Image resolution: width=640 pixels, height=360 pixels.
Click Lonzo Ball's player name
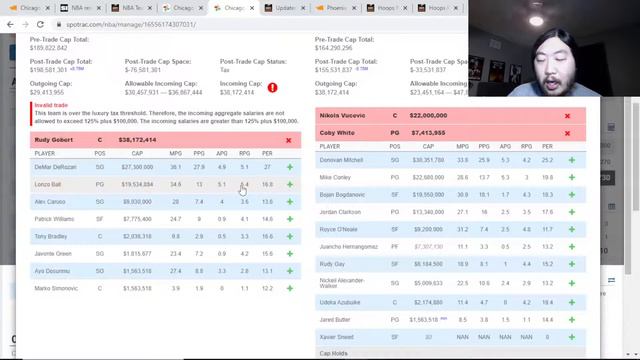tap(48, 184)
